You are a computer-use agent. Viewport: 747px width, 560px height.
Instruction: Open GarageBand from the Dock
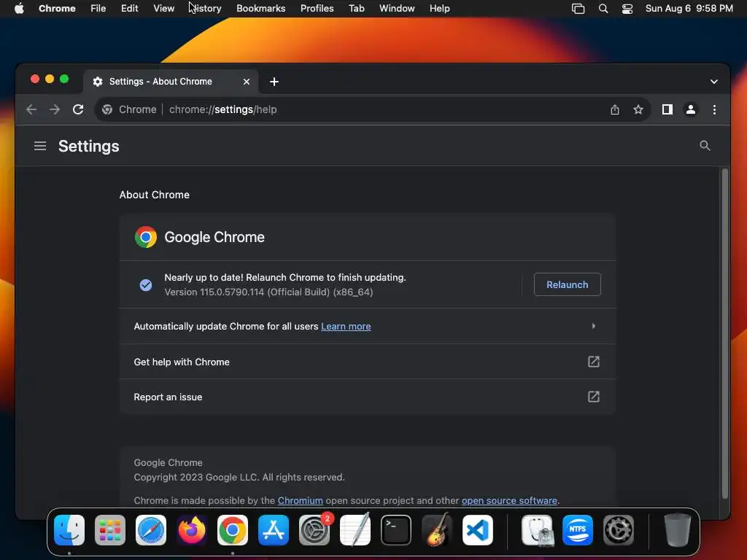(437, 530)
